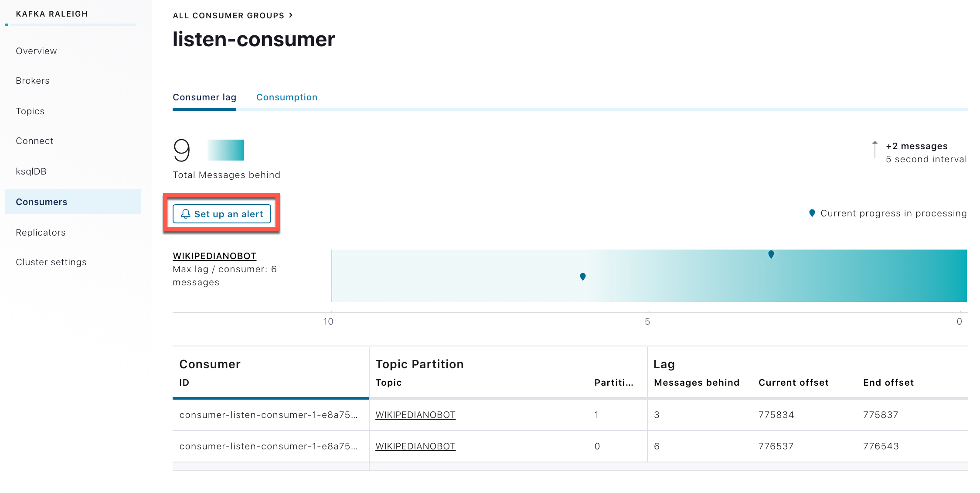Open All Consumer Groups breadcrumb chevron
The height and width of the screenshot is (493, 980).
[291, 15]
